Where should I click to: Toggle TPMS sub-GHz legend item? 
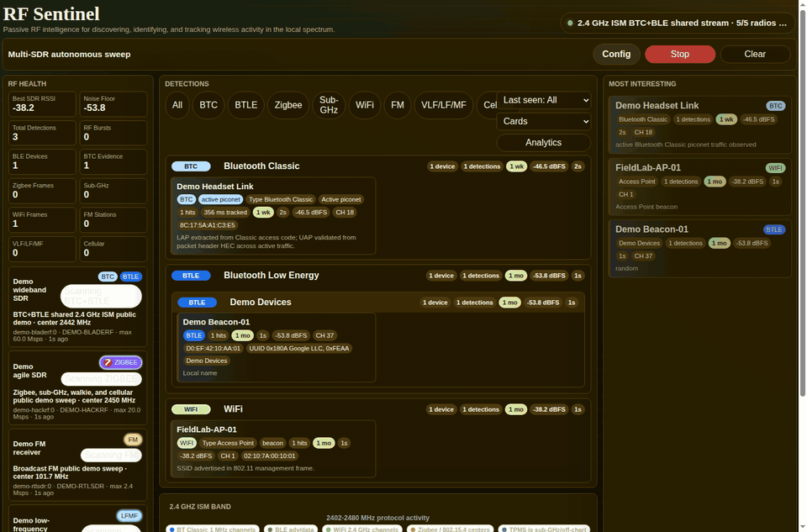tap(544, 529)
